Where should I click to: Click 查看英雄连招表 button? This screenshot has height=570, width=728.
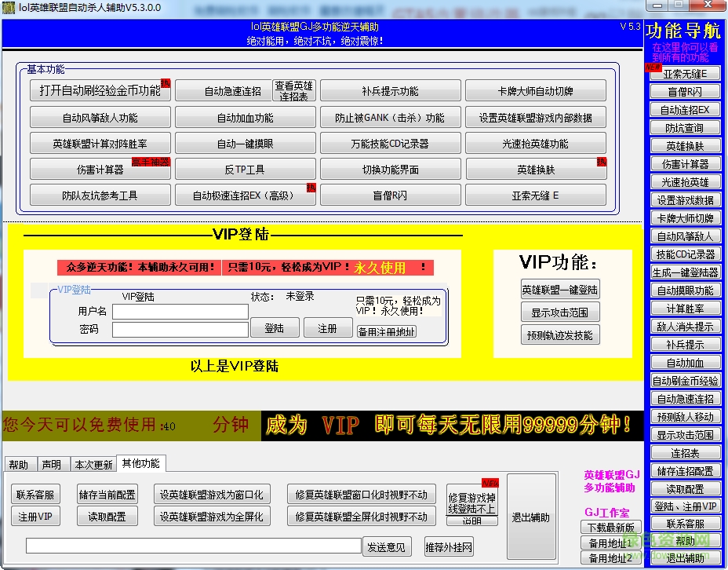pos(293,91)
